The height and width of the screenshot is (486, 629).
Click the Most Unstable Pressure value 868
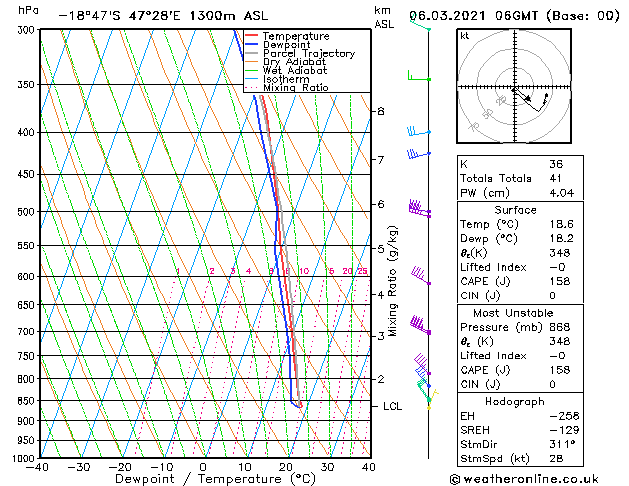click(x=560, y=327)
